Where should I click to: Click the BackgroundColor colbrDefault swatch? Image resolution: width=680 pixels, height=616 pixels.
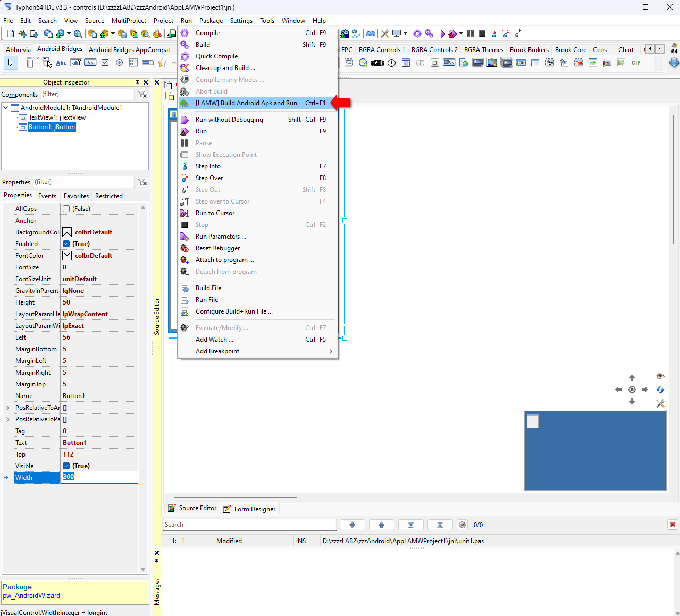(x=67, y=232)
